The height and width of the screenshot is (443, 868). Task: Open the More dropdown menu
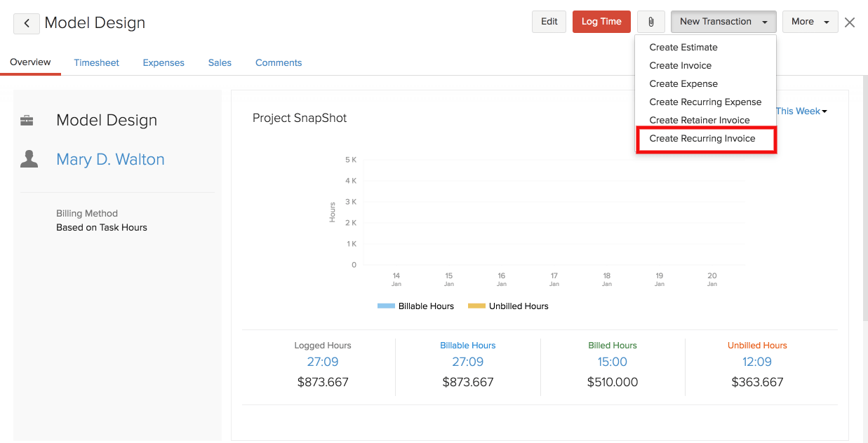click(810, 22)
